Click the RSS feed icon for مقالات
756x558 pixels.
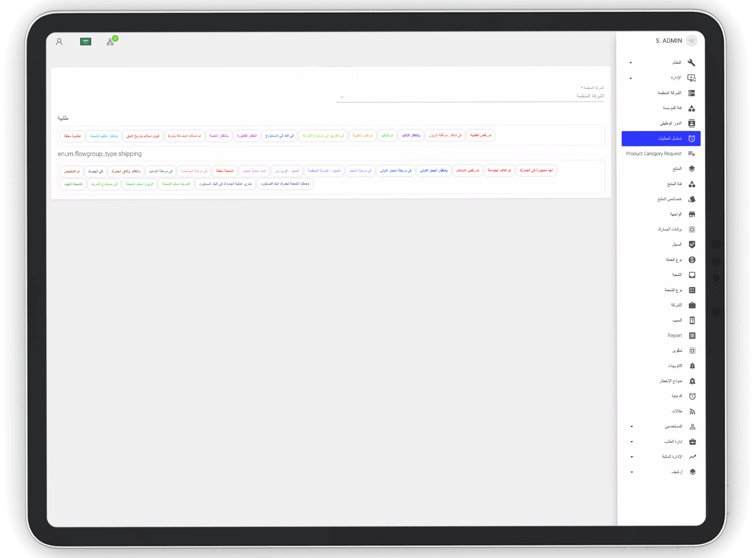coord(692,412)
